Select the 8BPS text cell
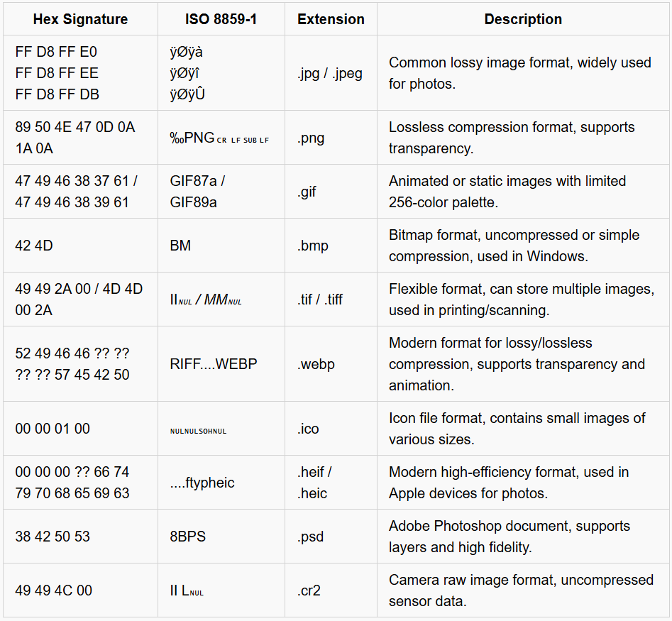The height and width of the screenshot is (621, 672). [188, 537]
